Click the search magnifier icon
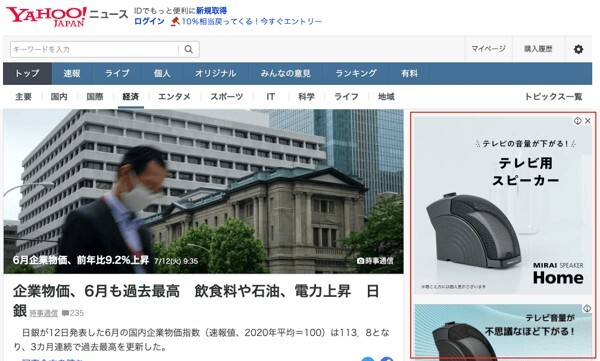Viewport: 600px width, 361px height. [189, 49]
